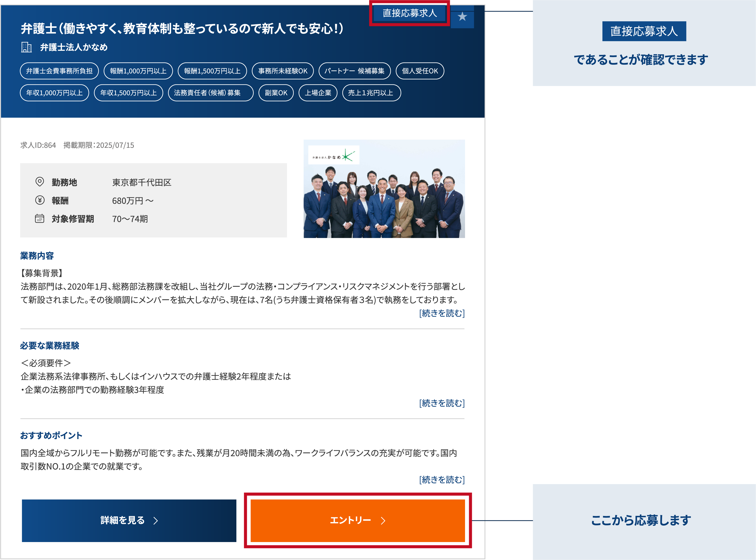The width and height of the screenshot is (756, 560).
Task: Expand 業務内容 with 続きを読む link
Action: pyautogui.click(x=442, y=313)
